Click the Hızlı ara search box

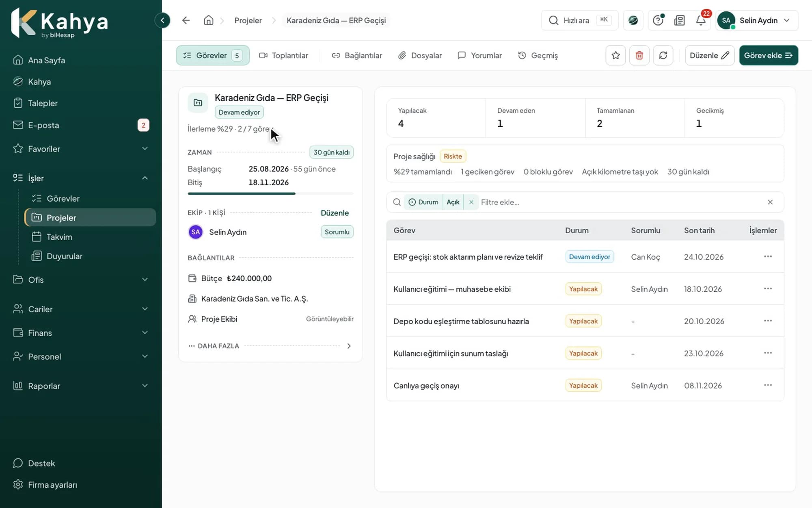(579, 20)
